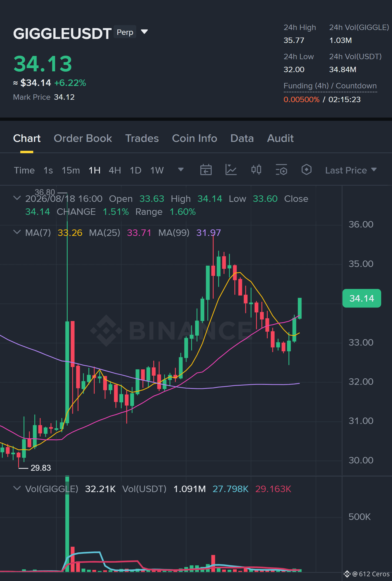Open the go-to-date calendar icon
The image size is (392, 581).
206,170
